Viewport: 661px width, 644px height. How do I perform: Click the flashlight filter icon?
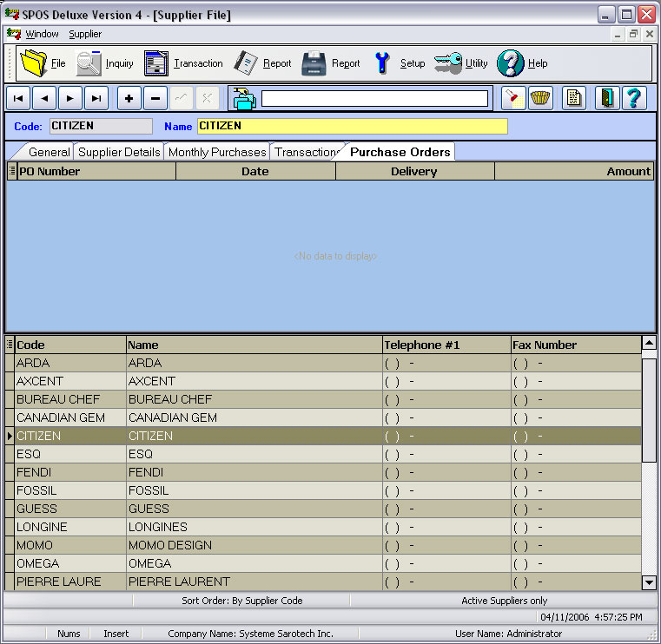point(513,99)
